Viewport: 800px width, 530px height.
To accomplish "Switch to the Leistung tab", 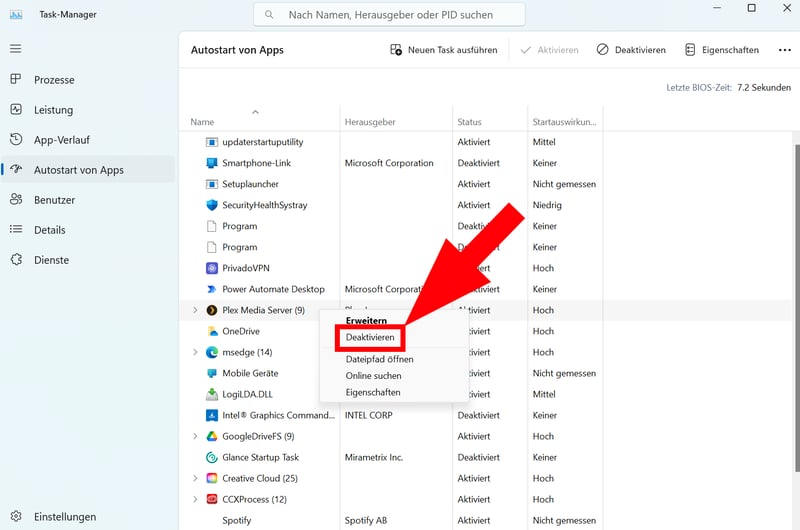I will 53,110.
